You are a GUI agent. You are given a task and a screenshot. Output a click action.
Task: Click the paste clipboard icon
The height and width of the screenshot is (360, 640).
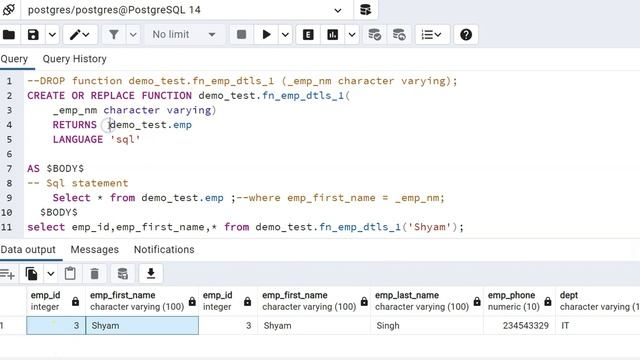pyautogui.click(x=70, y=273)
